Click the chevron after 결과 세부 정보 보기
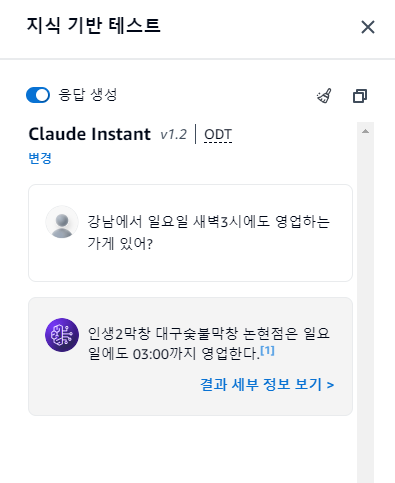395x483 pixels. pos(330,385)
